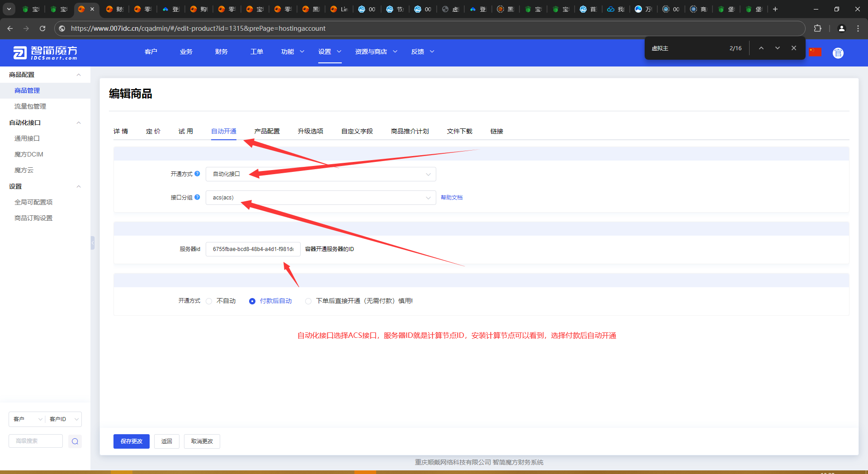Switch to the 链接 tab
This screenshot has width=868, height=474.
pos(497,131)
